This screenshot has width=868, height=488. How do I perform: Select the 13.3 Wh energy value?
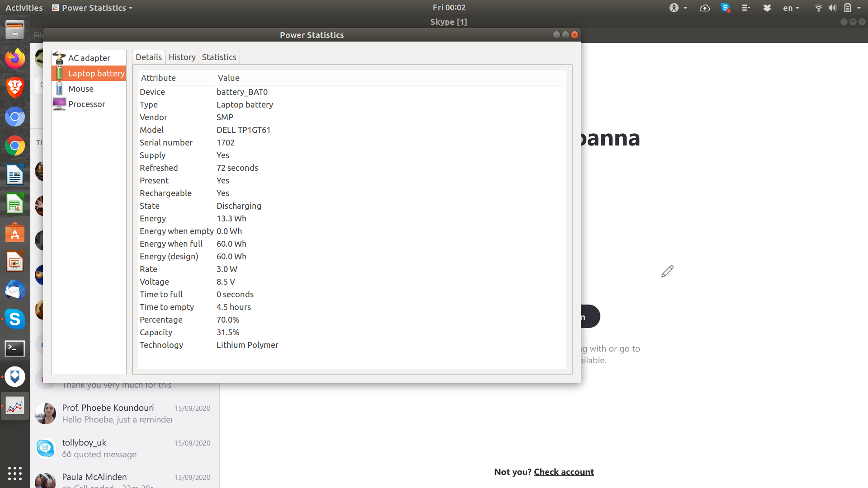pos(231,218)
